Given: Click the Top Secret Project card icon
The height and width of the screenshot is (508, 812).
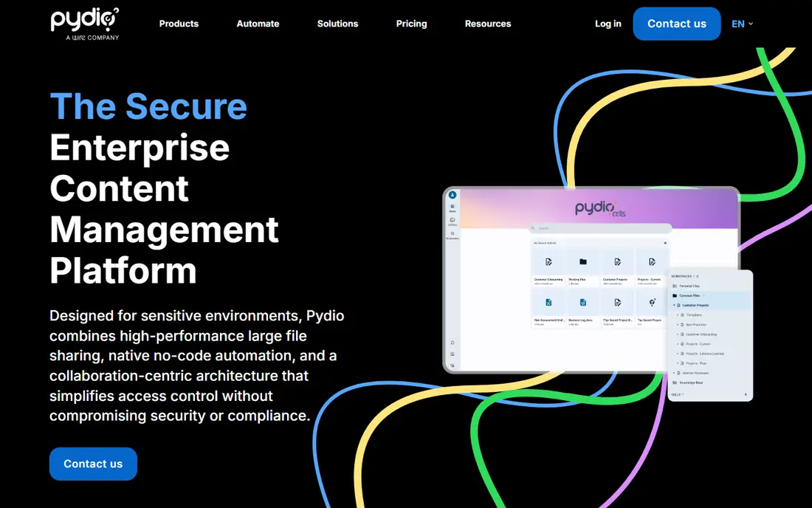Looking at the screenshot, I should [653, 303].
